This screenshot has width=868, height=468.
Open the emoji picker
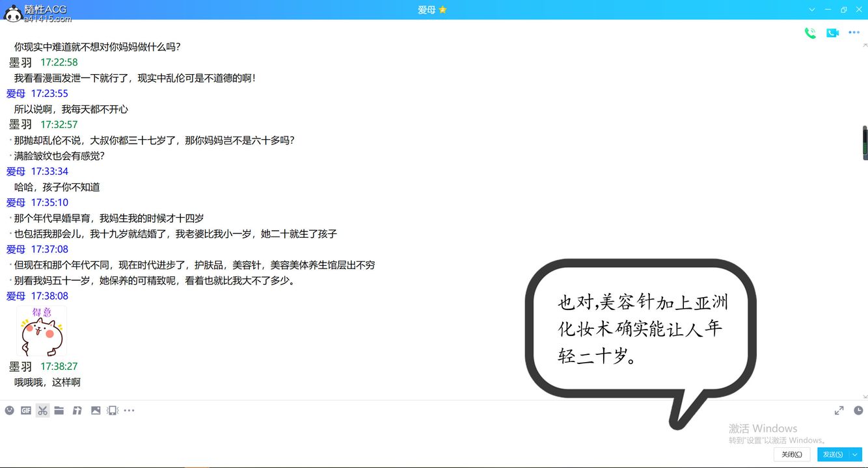pos(9,410)
